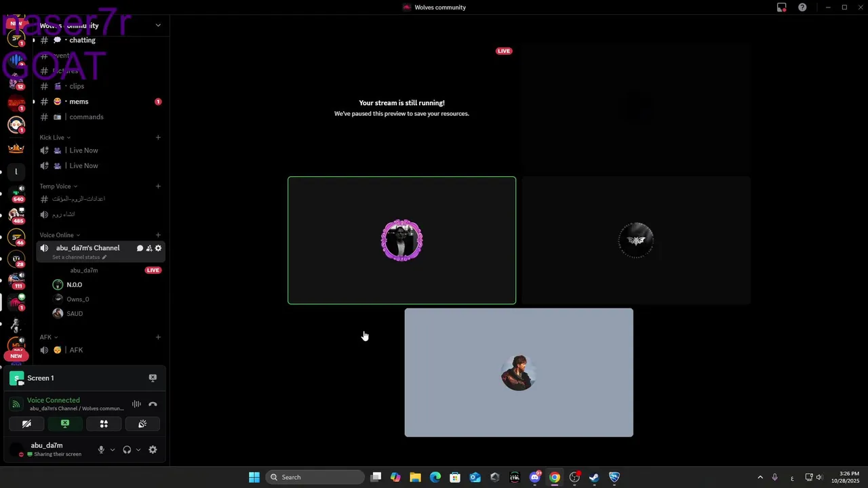Open voice connection signal icon
868x488 pixels.
(x=16, y=404)
